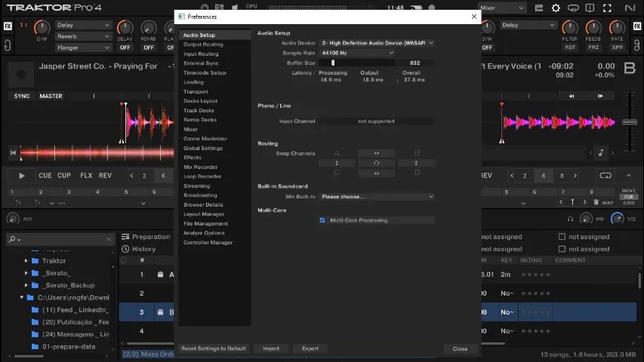Open the Audio Device dropdown

tap(377, 43)
